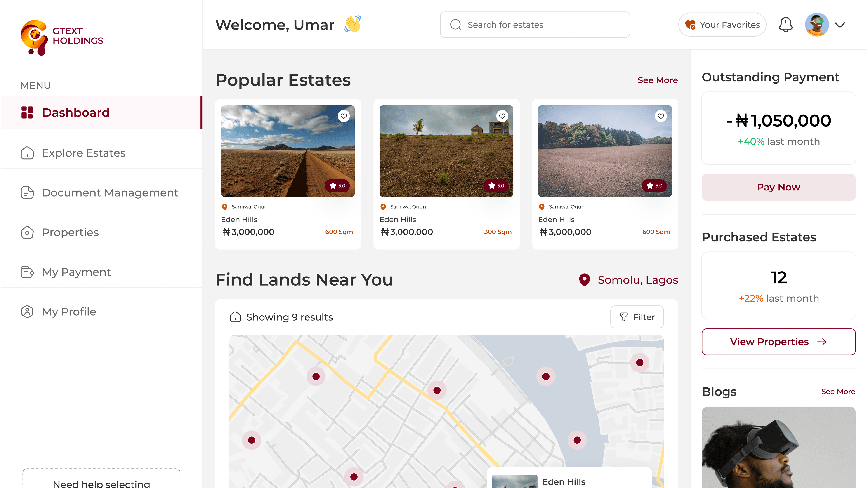Expand the profile dropdown chevron
Image resolution: width=868 pixels, height=488 pixels.
(840, 25)
